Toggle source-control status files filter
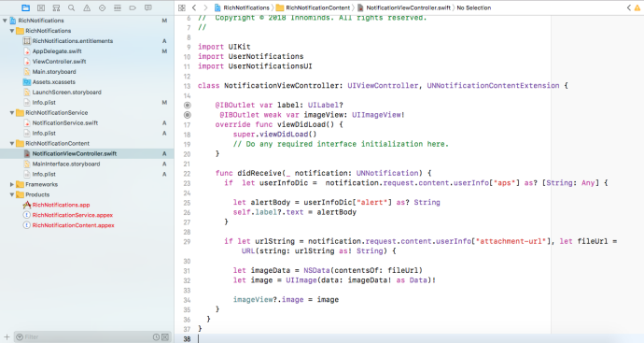The width and height of the screenshot is (644, 343). pos(165,337)
